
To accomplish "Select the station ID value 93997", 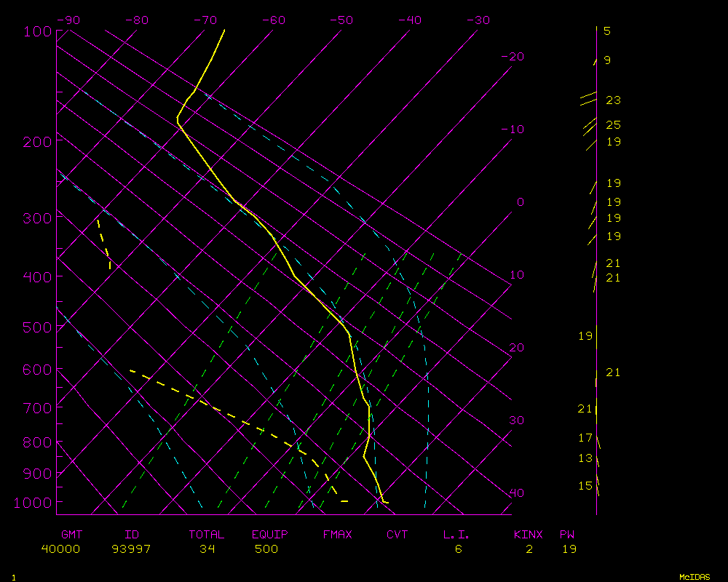I will click(x=131, y=549).
